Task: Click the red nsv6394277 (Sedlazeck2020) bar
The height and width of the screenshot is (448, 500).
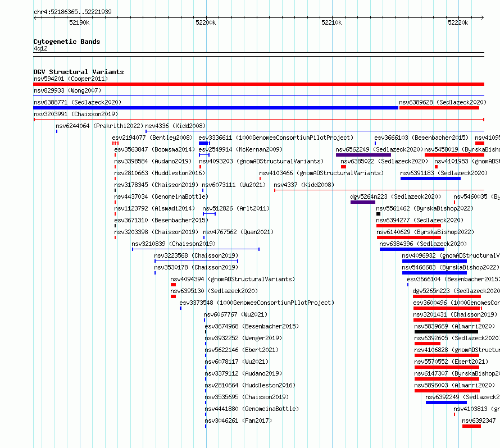Action: pyautogui.click(x=408, y=226)
